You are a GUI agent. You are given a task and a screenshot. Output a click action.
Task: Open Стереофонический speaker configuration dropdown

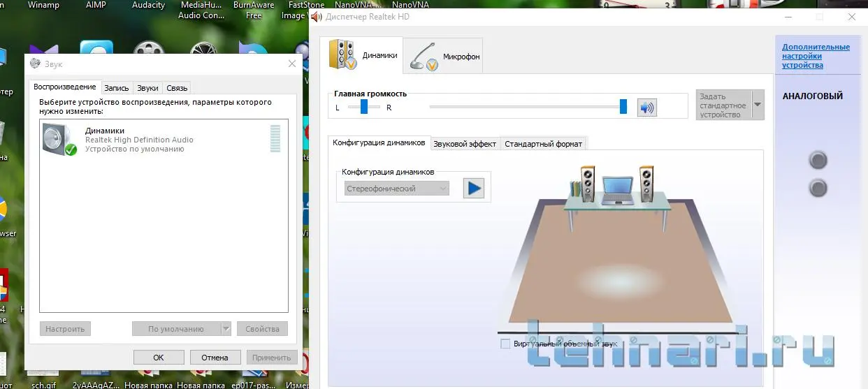(x=397, y=189)
